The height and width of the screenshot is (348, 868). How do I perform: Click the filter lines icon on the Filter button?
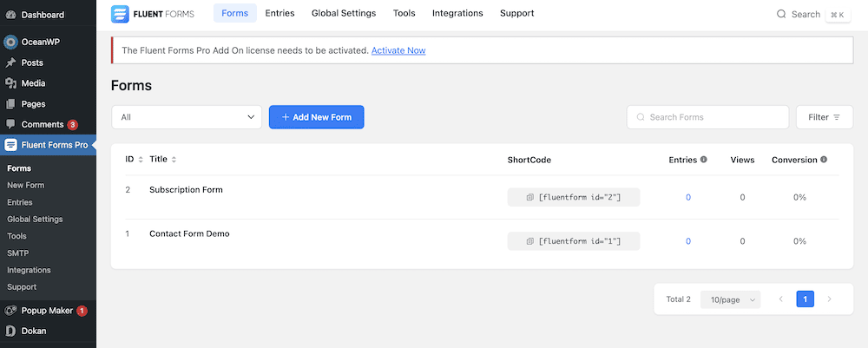tap(837, 117)
